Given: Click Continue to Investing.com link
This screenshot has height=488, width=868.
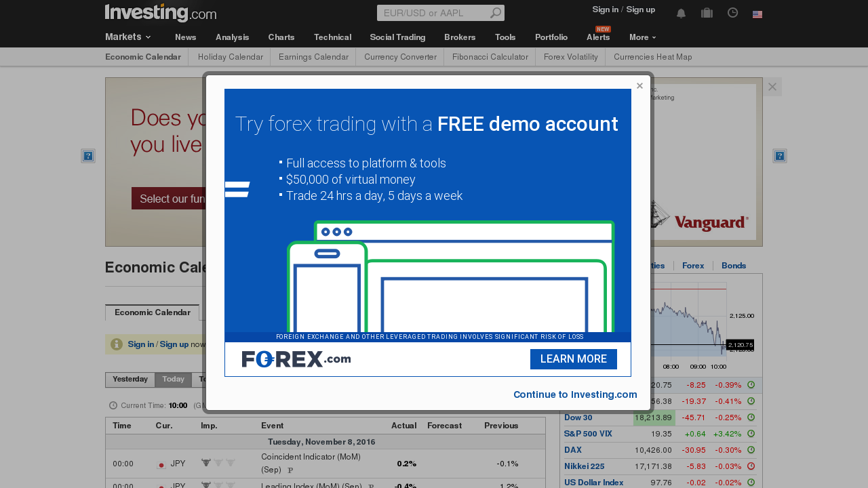Looking at the screenshot, I should coord(575,394).
